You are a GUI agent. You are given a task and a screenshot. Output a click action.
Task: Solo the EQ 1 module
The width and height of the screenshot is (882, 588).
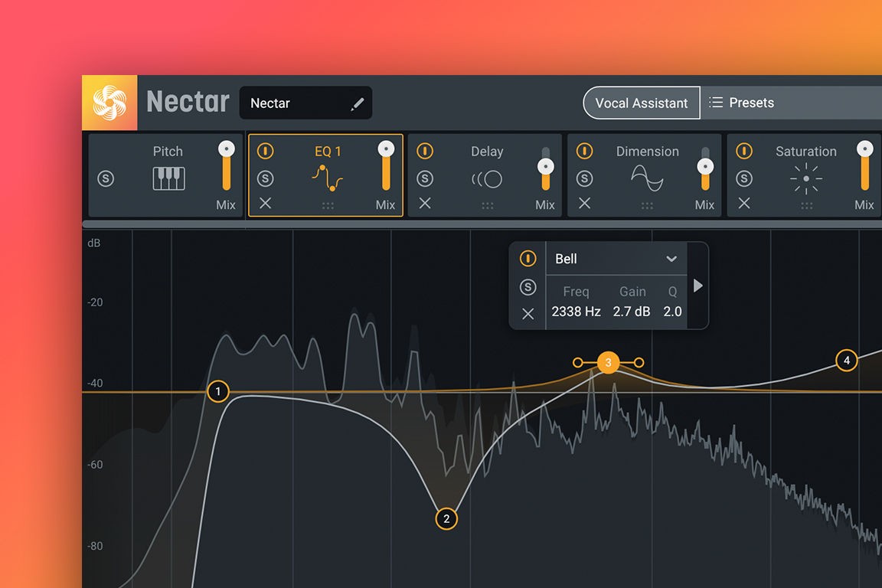pos(266,178)
